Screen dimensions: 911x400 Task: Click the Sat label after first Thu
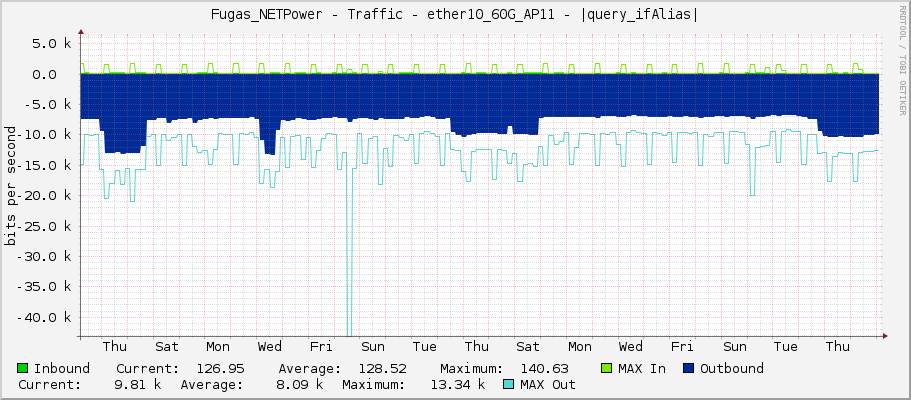tap(167, 347)
